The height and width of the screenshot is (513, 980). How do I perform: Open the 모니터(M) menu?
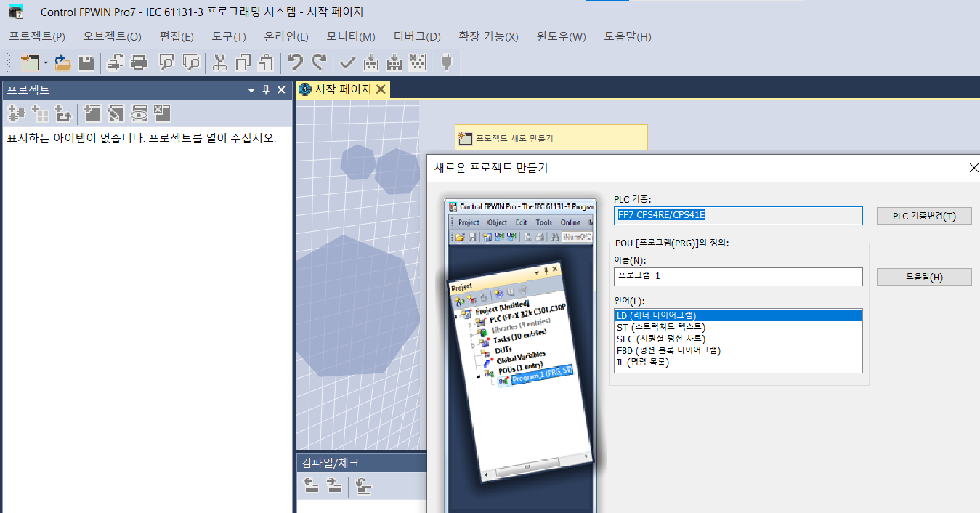click(x=351, y=37)
